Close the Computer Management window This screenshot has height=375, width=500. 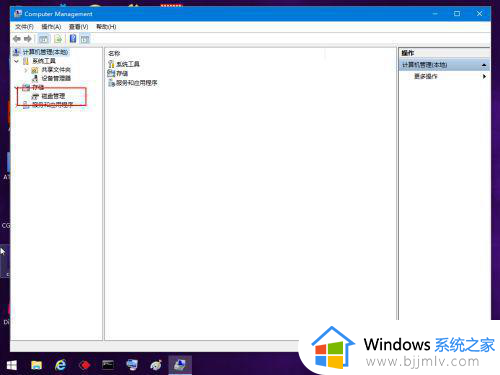pos(479,14)
